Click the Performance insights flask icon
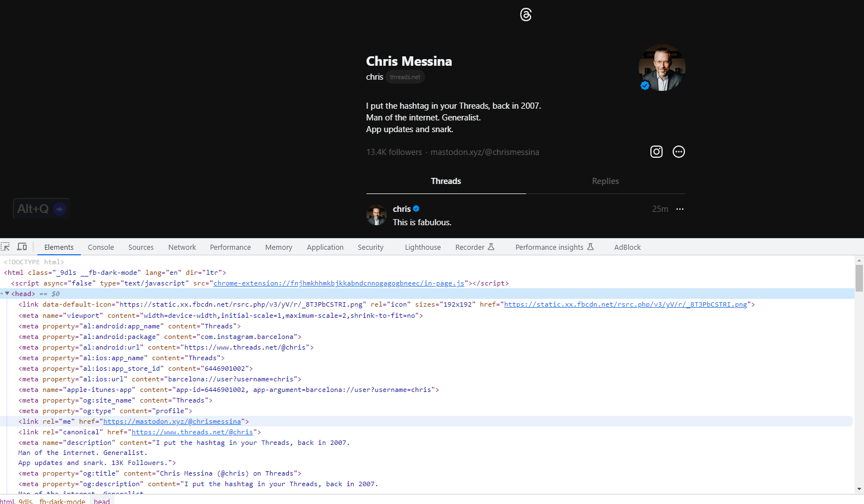This screenshot has width=864, height=504. 590,247
